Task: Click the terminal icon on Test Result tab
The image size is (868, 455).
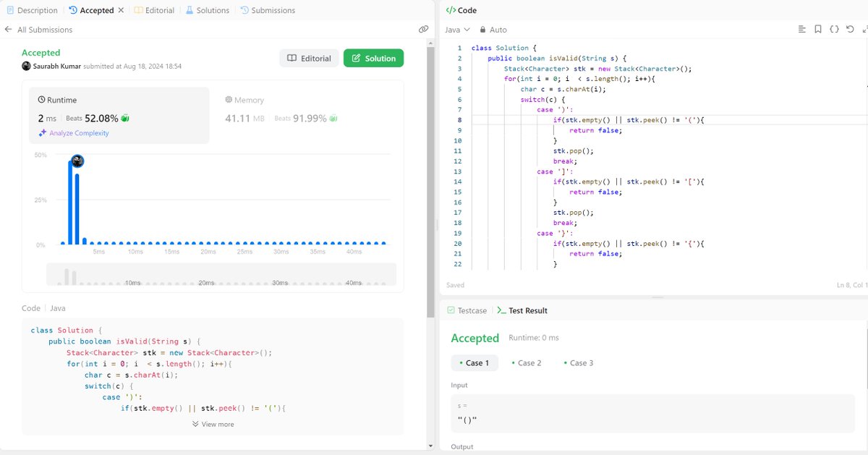Action: pyautogui.click(x=501, y=310)
